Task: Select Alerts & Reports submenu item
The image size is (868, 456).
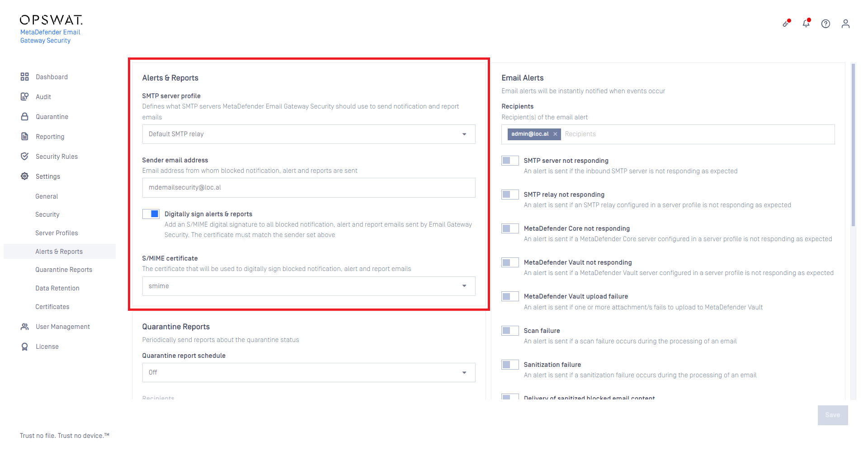Action: pos(59,252)
